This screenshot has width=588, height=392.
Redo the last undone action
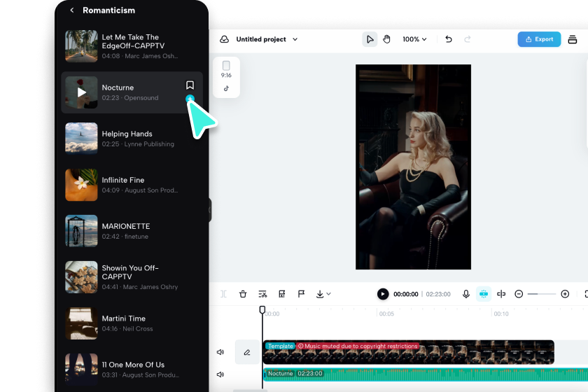(x=468, y=39)
